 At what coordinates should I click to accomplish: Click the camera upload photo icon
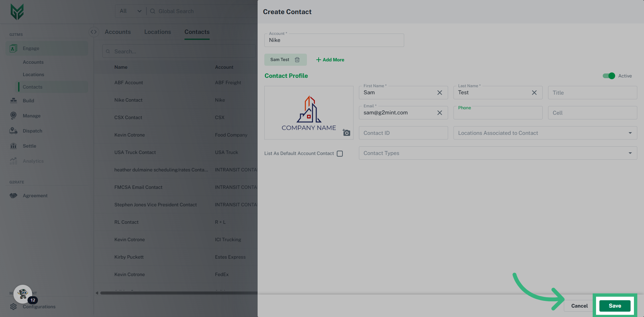coord(346,133)
